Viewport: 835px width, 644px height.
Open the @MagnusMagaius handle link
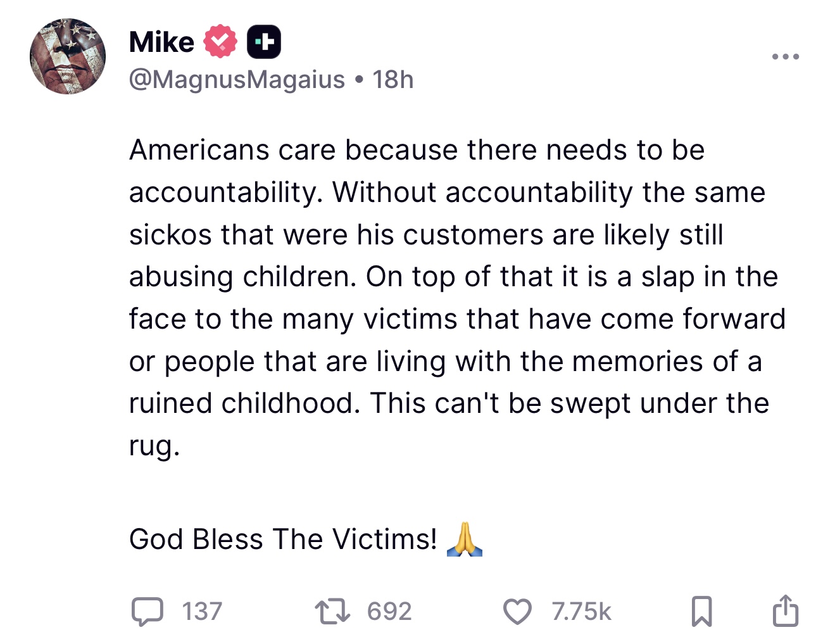(x=237, y=80)
